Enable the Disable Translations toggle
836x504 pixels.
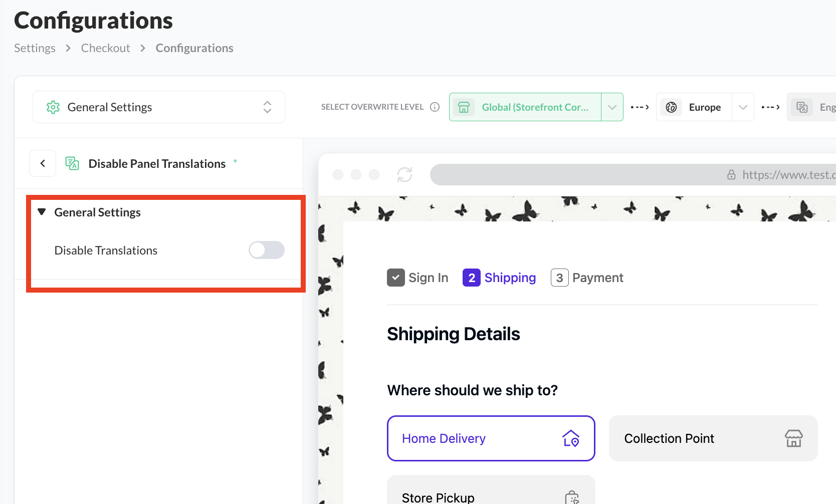(267, 250)
